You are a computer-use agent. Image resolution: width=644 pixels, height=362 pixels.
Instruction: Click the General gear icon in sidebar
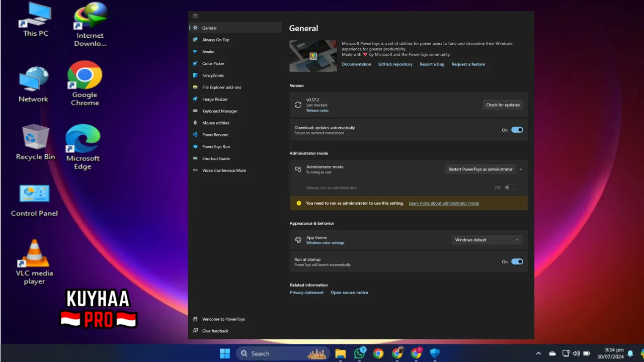click(195, 28)
